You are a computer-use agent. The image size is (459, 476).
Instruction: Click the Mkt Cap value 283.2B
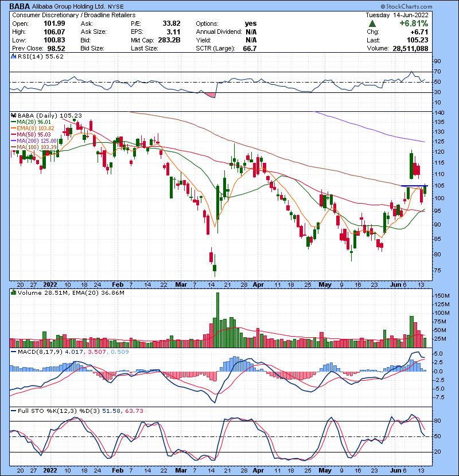pyautogui.click(x=169, y=40)
